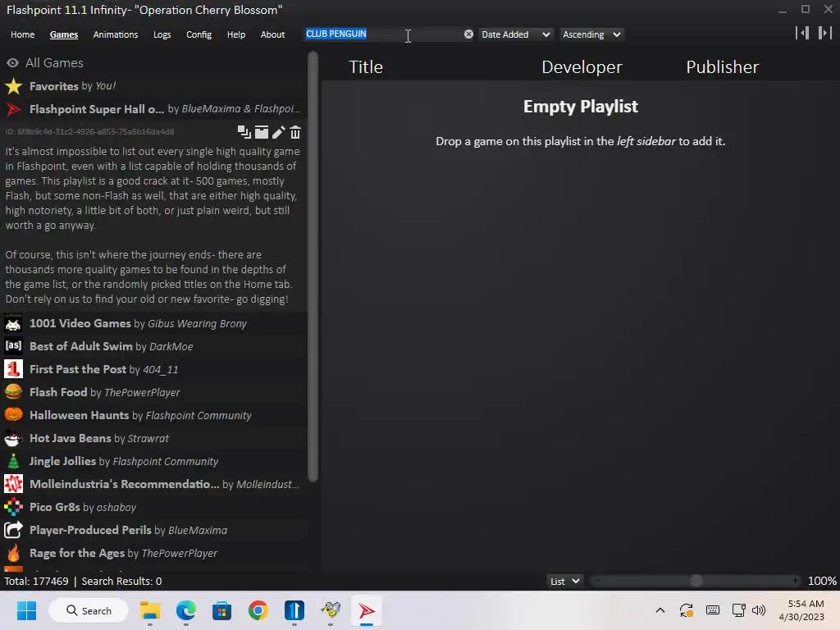Open the Windows Start menu
This screenshot has height=630, width=840.
(26, 610)
